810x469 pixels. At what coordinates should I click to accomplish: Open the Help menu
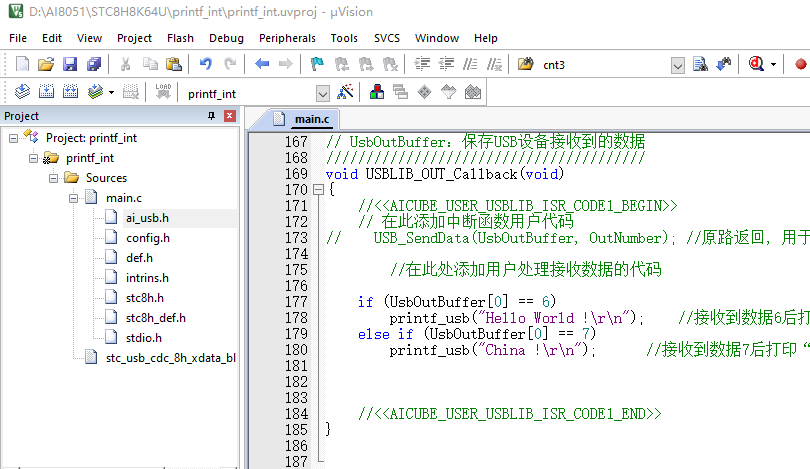(486, 38)
